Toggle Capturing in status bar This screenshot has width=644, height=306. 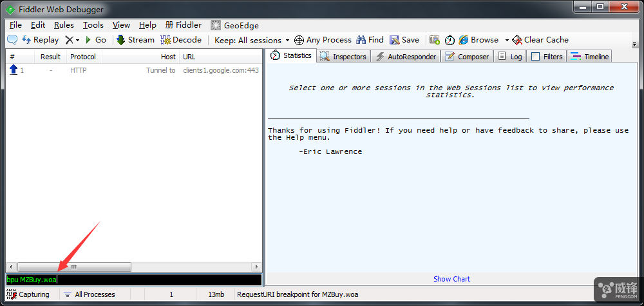pos(28,294)
